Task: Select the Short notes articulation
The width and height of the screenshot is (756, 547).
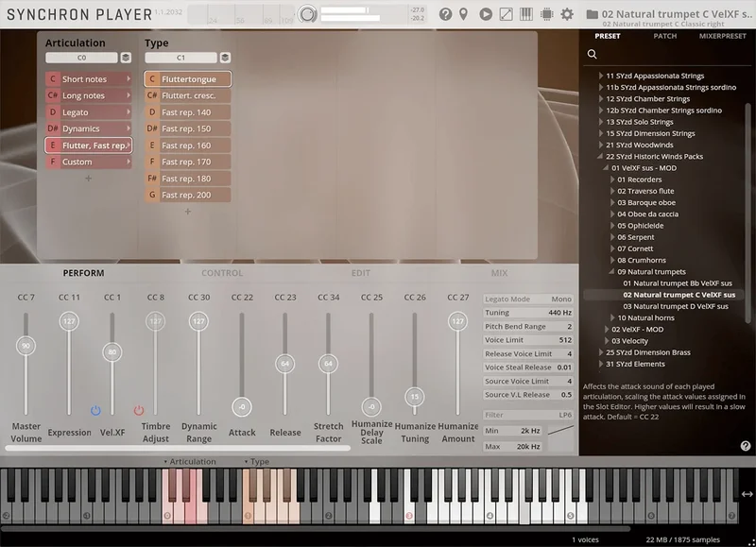Action: click(89, 79)
